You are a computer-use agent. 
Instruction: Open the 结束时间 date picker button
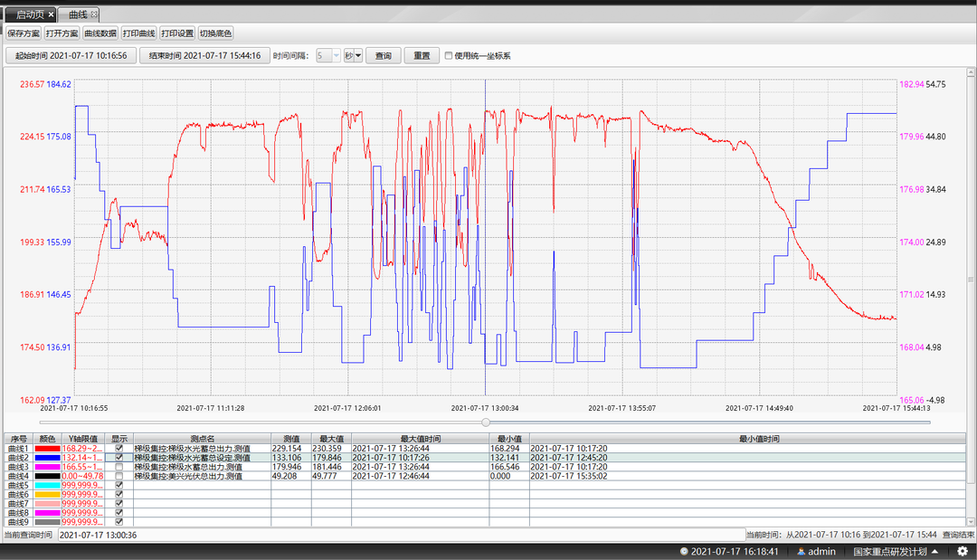[204, 55]
